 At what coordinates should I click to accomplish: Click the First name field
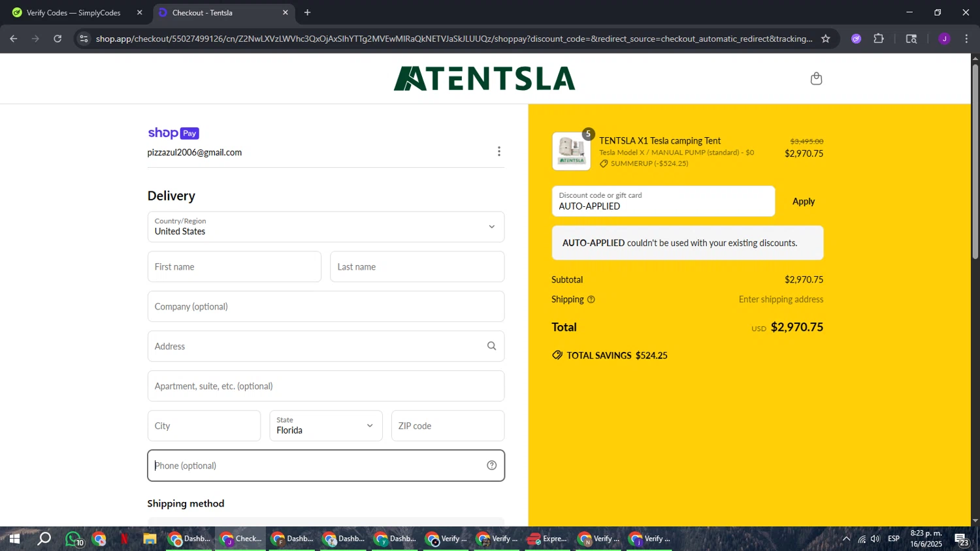click(x=235, y=266)
